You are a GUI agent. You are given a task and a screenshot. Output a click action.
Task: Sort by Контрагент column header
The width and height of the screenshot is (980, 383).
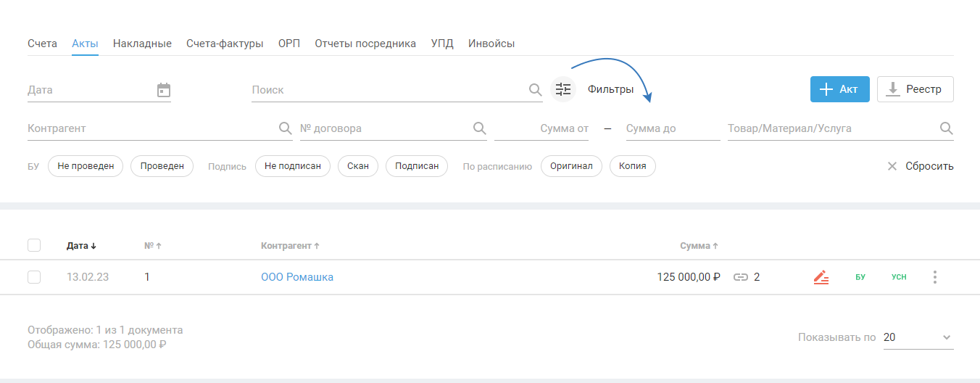click(290, 246)
